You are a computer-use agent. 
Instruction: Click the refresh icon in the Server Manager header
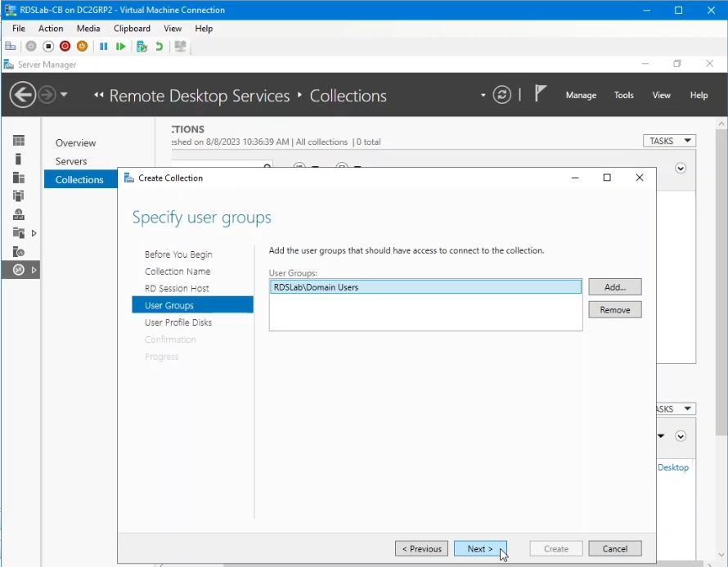click(x=501, y=94)
